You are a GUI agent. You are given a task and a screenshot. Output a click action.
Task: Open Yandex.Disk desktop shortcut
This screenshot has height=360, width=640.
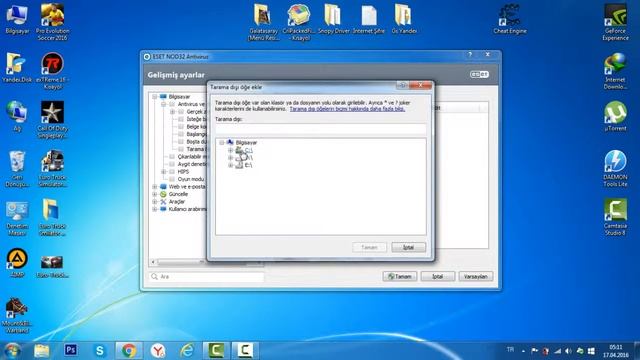click(17, 67)
